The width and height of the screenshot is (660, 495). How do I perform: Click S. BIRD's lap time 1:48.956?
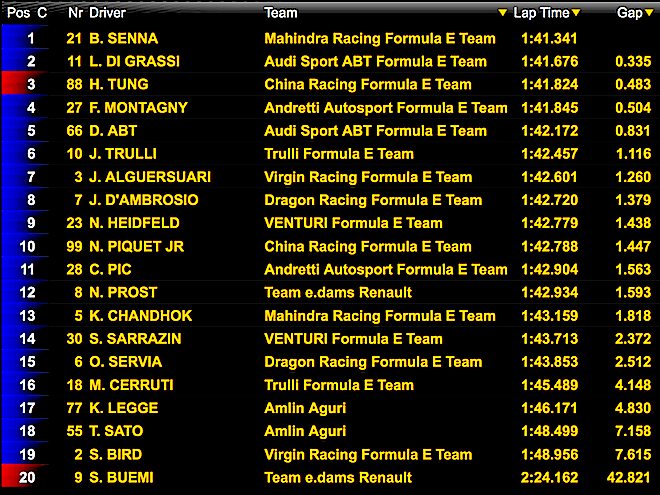point(549,455)
